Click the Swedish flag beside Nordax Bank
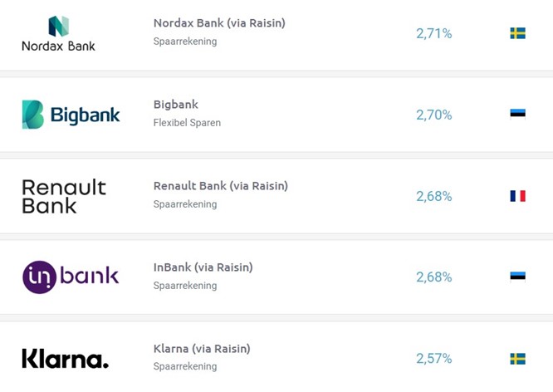This screenshot has height=392, width=553. (518, 33)
